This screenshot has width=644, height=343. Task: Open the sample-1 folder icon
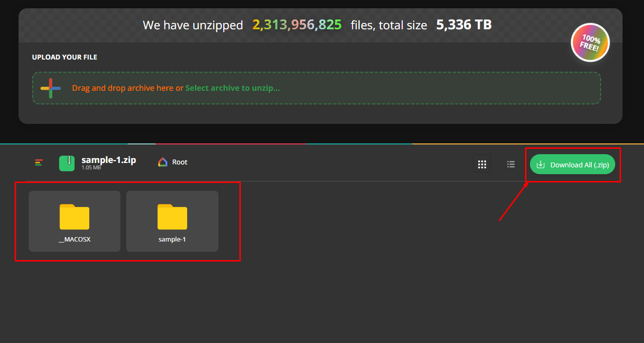pos(172,217)
